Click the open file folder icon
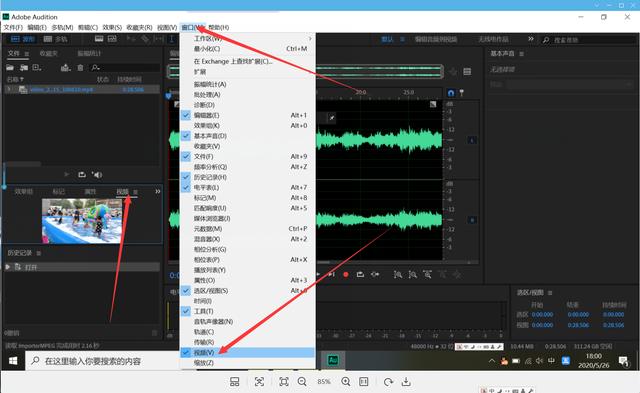Image resolution: width=640 pixels, height=393 pixels. point(10,67)
